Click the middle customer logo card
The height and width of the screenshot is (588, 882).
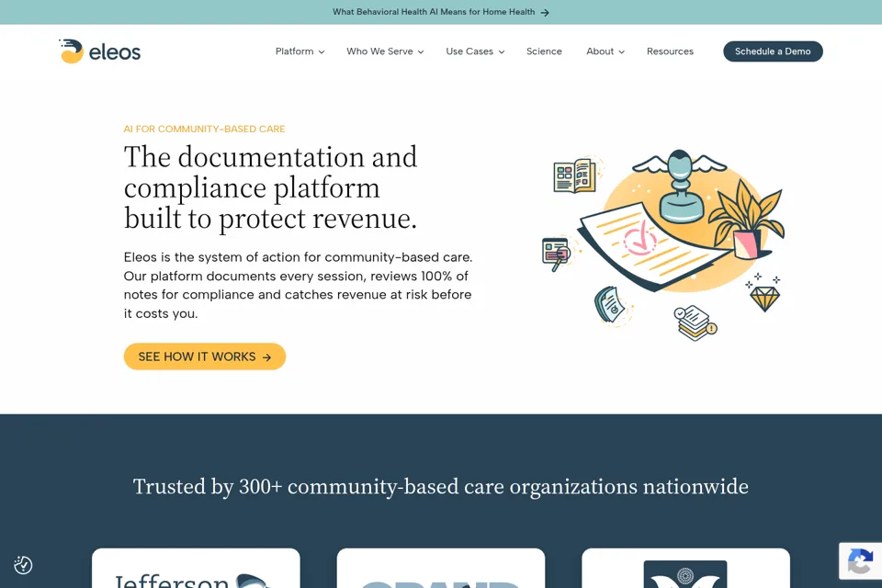441,569
